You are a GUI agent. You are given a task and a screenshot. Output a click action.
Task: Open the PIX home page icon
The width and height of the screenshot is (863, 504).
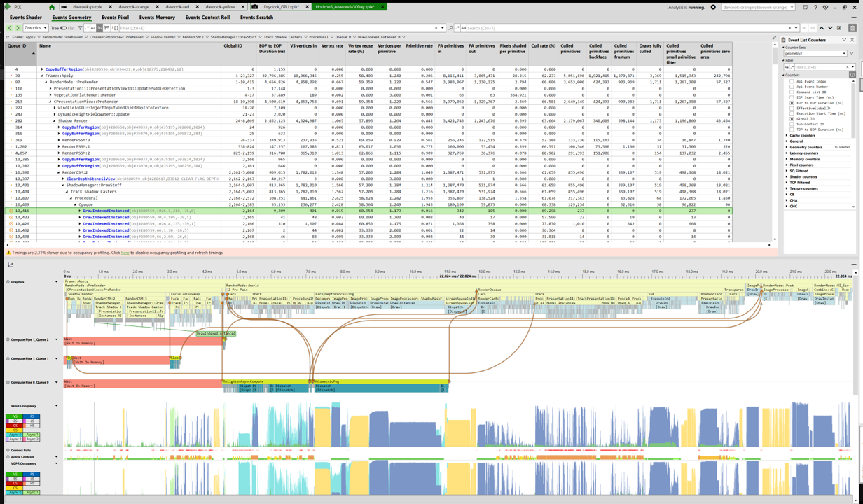point(52,7)
